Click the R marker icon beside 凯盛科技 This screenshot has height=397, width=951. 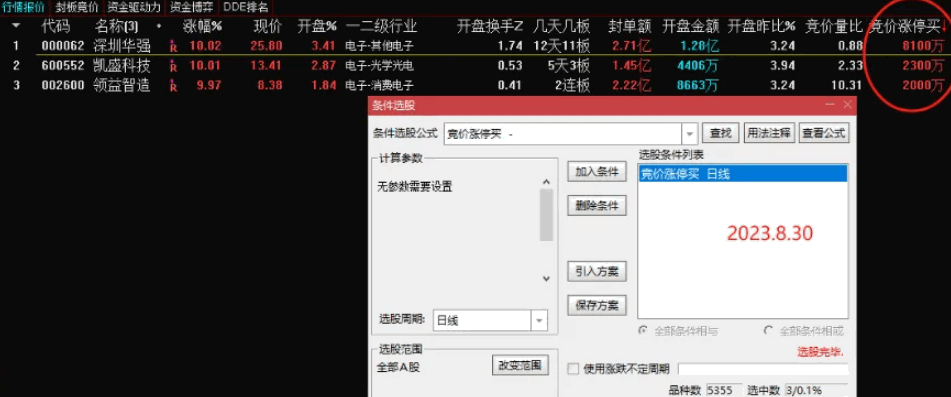pos(173,66)
